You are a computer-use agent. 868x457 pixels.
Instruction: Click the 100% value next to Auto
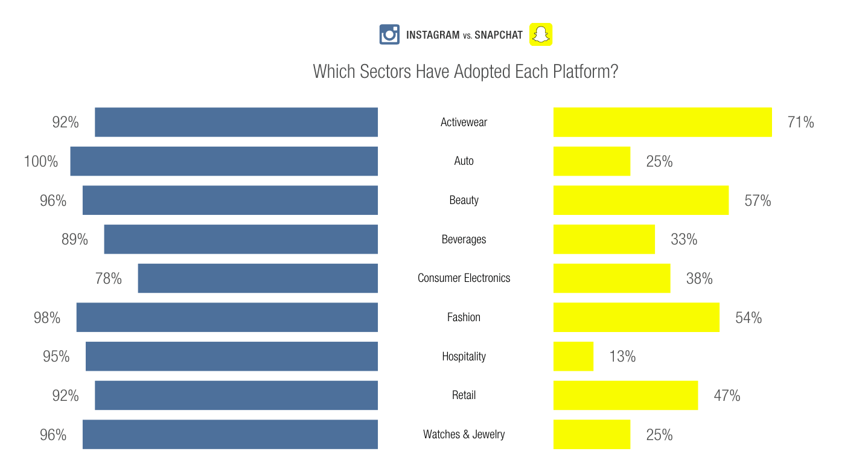point(41,162)
